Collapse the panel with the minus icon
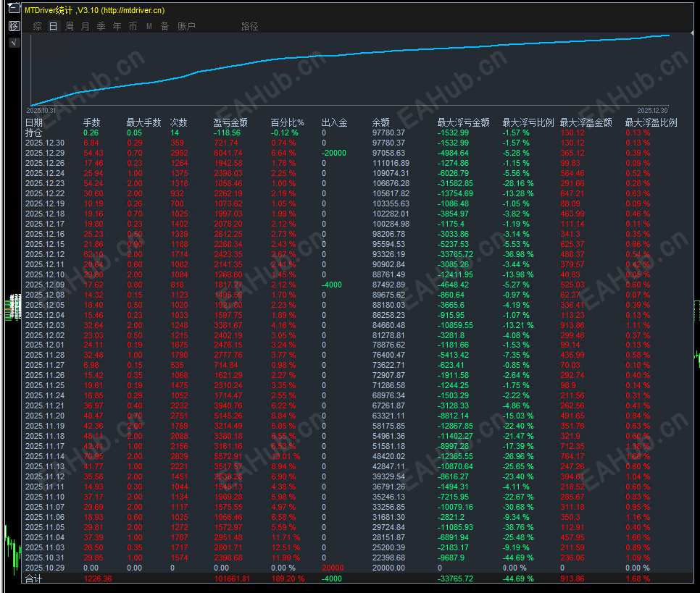 14,9
